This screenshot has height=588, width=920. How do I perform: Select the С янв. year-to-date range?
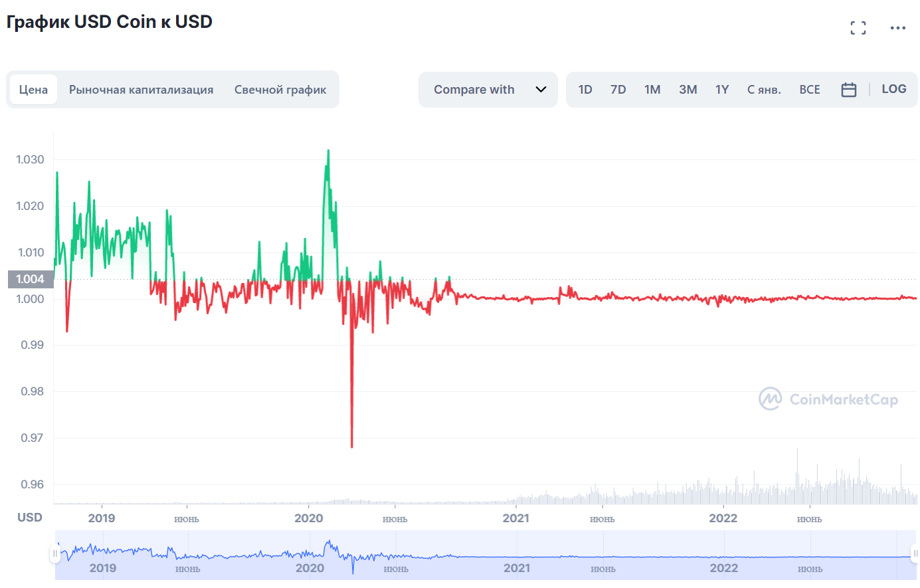pyautogui.click(x=764, y=90)
